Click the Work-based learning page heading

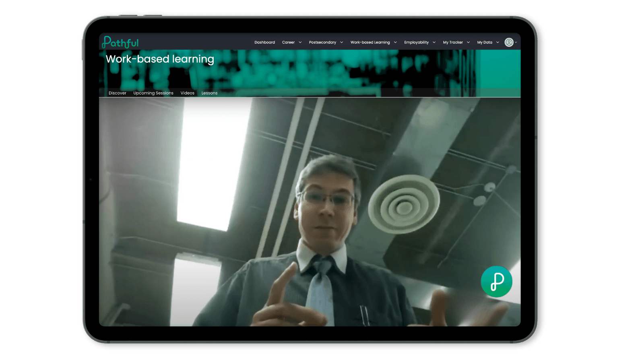(x=160, y=59)
